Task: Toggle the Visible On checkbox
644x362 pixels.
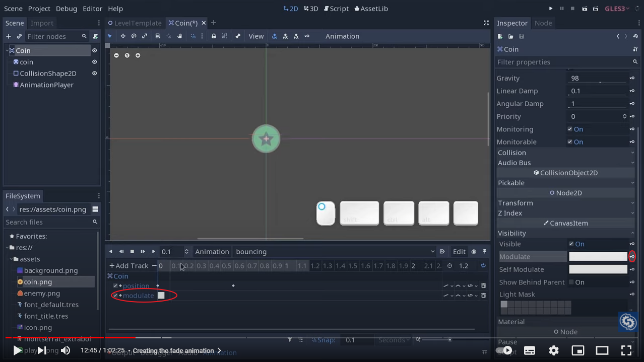Action: coord(571,244)
